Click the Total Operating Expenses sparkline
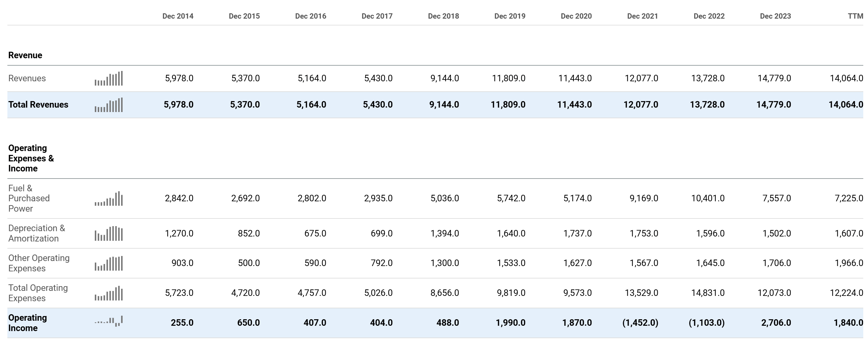 pos(109,293)
